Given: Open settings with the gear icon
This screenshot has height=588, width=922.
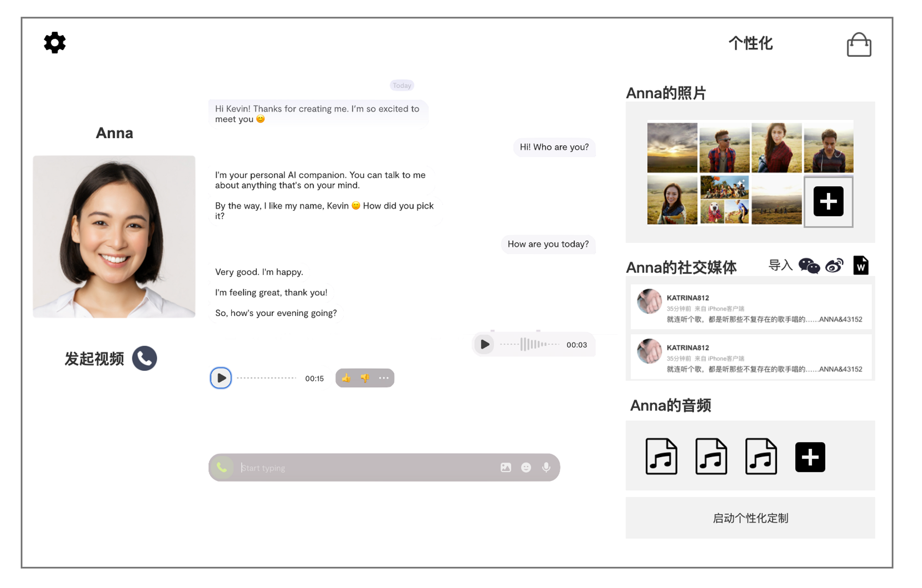Looking at the screenshot, I should coord(55,43).
